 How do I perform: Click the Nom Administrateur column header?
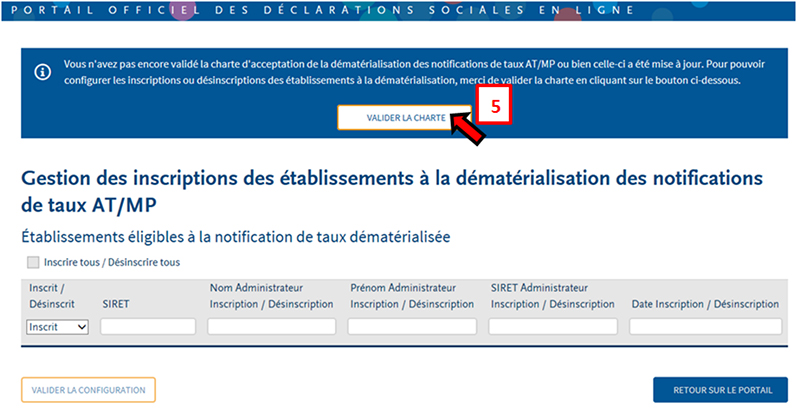coord(271,296)
